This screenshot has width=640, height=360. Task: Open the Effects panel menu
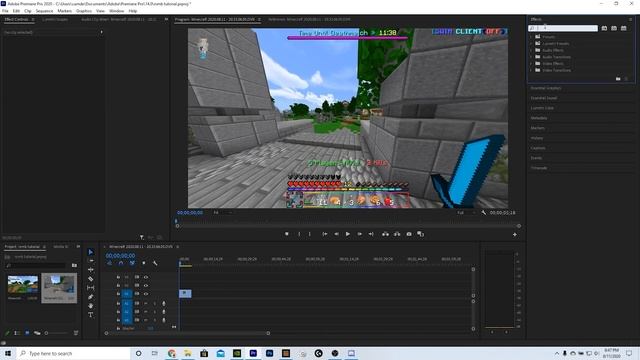pos(630,20)
